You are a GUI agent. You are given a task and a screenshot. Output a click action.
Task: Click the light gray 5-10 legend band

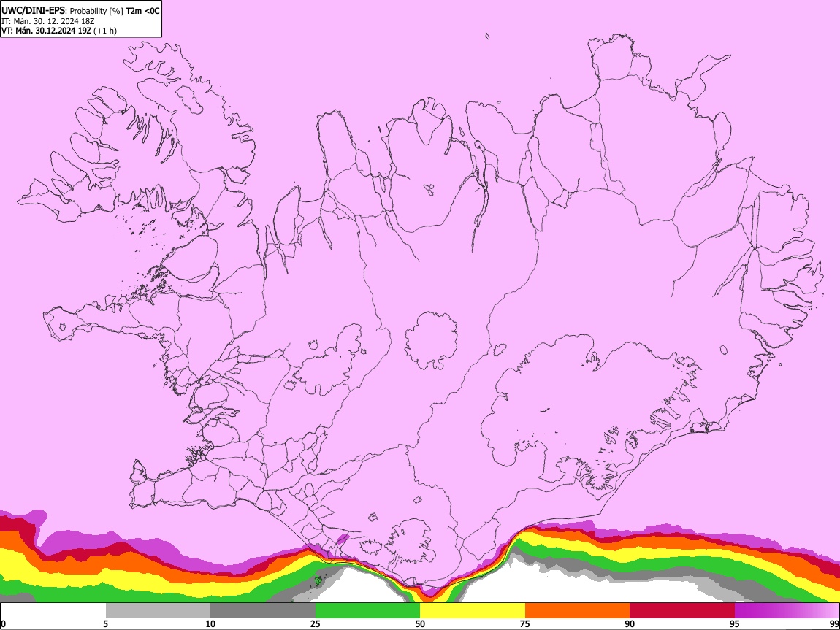pos(158,611)
